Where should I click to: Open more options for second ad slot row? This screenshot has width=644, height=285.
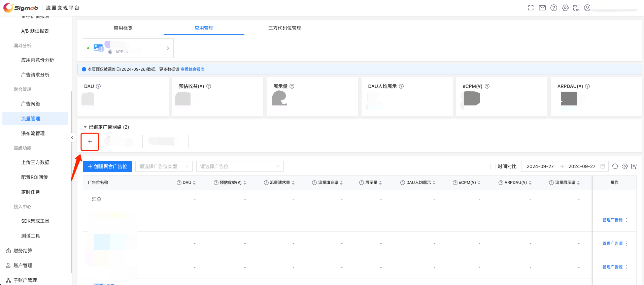[627, 244]
